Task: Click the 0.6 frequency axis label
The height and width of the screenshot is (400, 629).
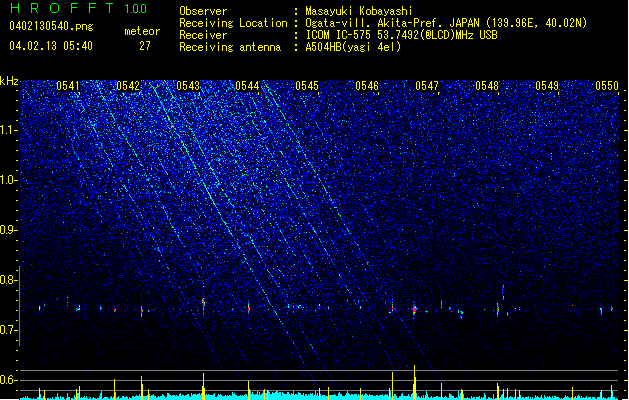Action: pos(8,380)
